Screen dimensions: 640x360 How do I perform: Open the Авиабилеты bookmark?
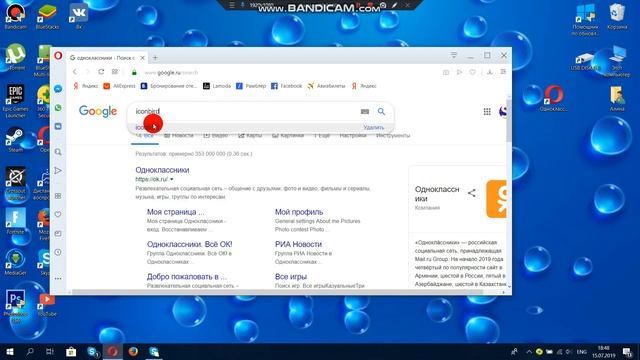click(327, 86)
